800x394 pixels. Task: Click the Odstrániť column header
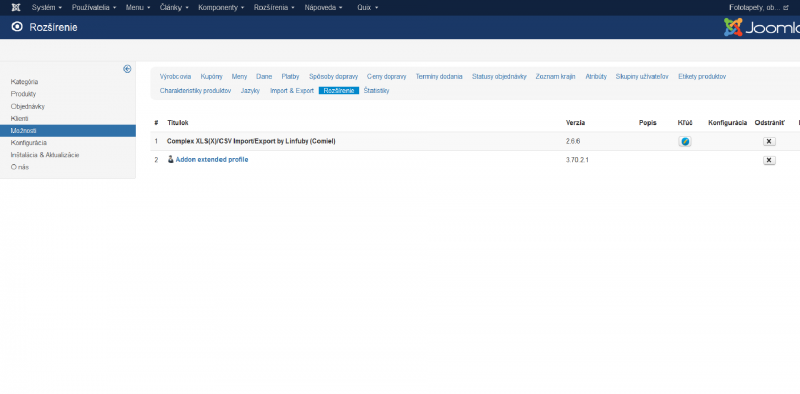coord(769,123)
